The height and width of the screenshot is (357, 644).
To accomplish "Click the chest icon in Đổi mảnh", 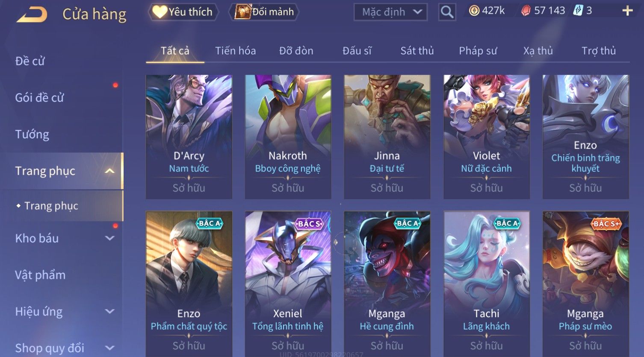I will pyautogui.click(x=242, y=12).
